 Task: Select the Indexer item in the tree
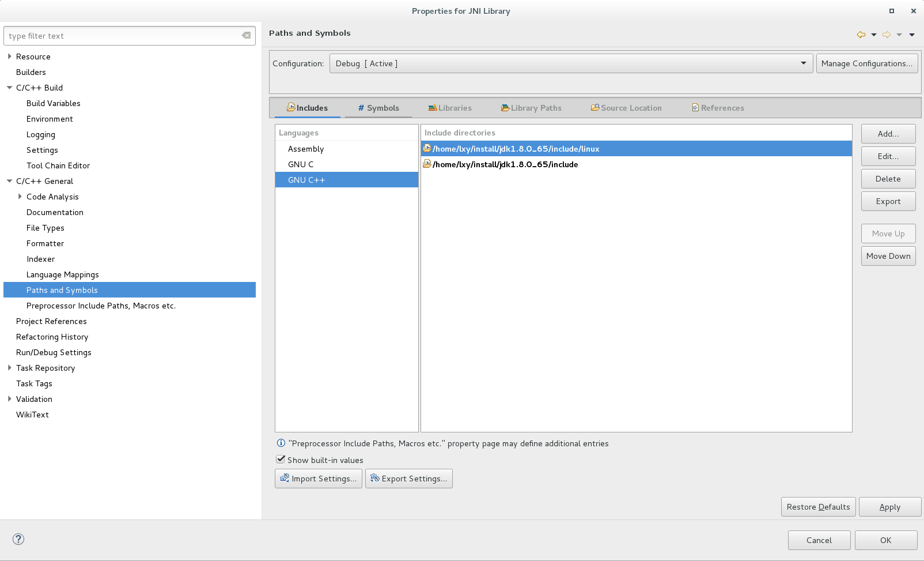tap(41, 259)
